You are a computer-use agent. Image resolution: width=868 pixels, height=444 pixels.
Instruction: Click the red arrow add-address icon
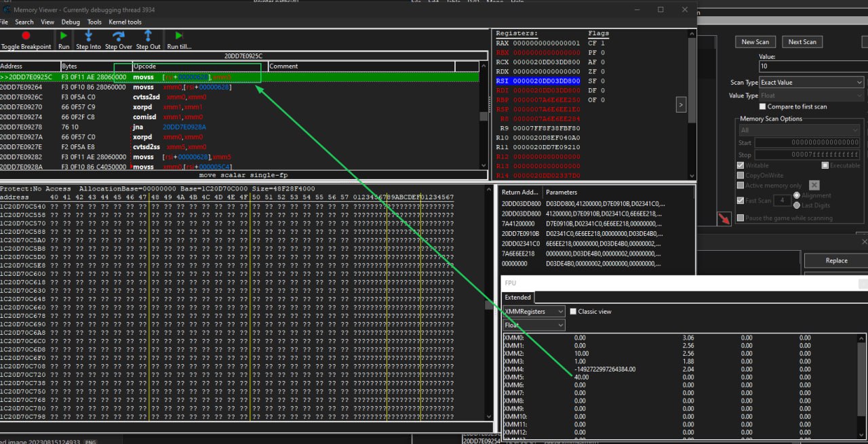pos(725,218)
